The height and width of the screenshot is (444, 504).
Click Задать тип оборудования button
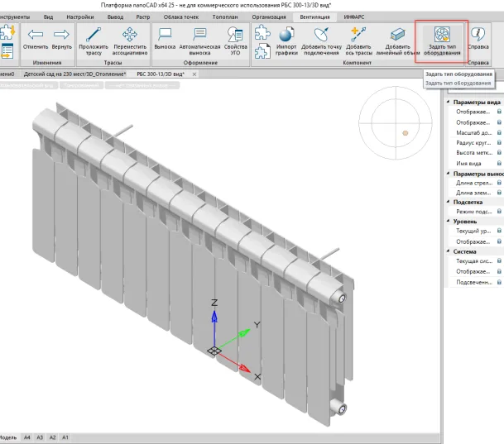[x=442, y=36]
